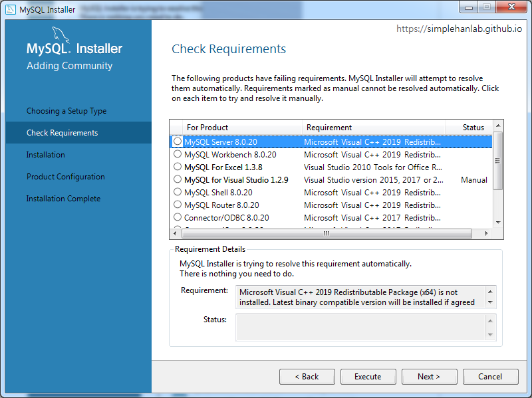
Task: Click the horizontal scrollbar thumb of the list
Action: (327, 233)
